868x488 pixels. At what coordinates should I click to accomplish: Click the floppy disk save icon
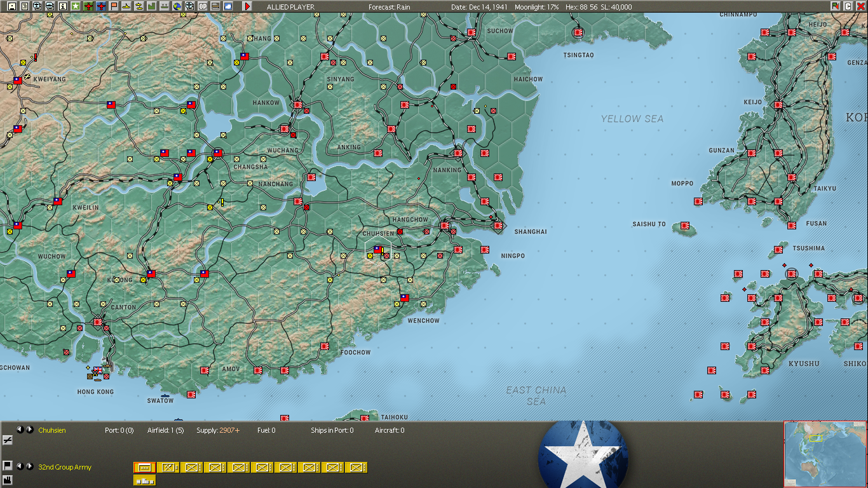(x=12, y=6)
